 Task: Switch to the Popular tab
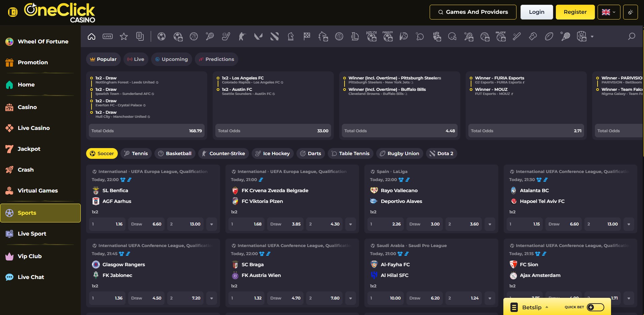[x=103, y=59]
